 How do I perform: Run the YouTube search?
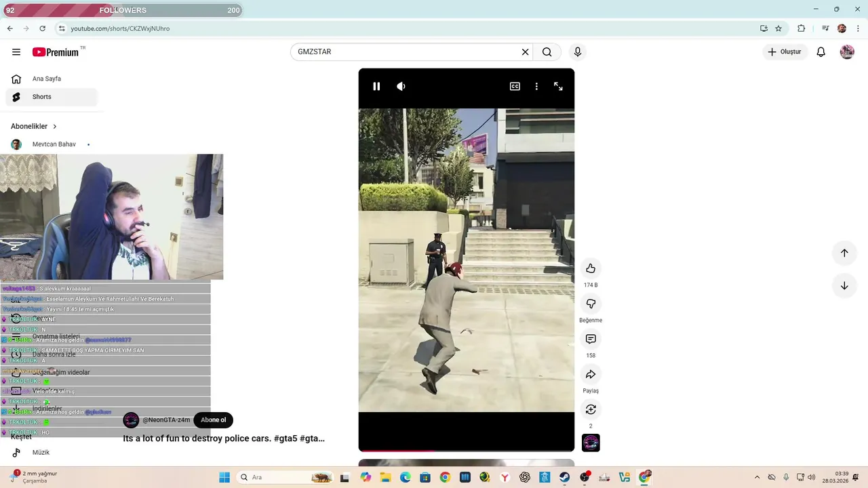pos(547,52)
